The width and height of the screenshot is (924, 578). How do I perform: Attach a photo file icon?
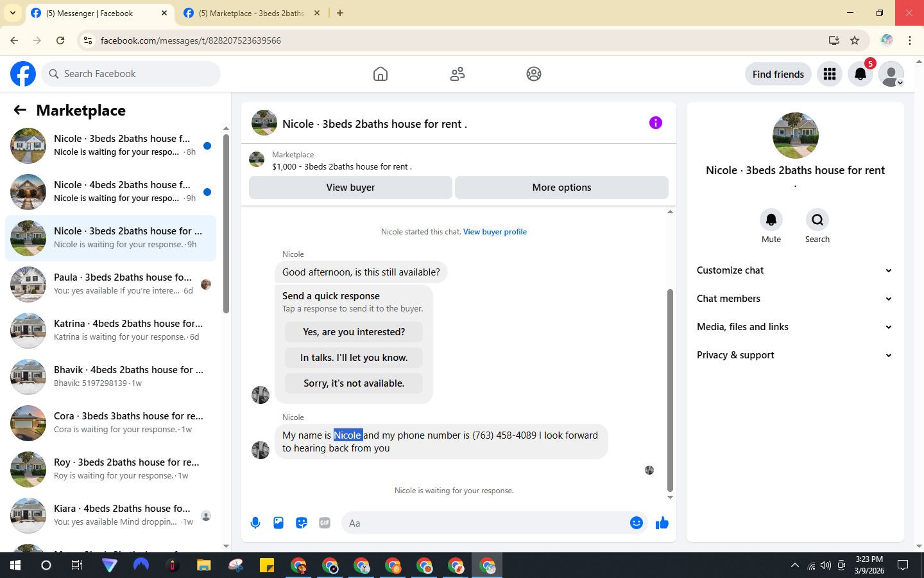click(x=278, y=523)
